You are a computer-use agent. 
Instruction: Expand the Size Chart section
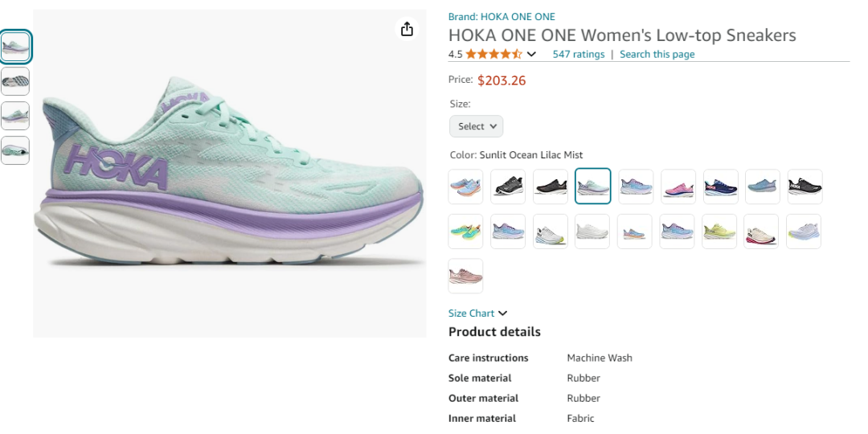tap(477, 313)
